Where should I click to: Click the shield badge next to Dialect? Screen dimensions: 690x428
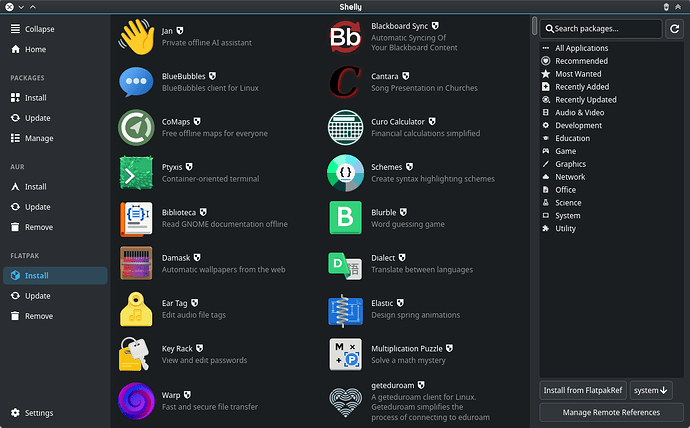[x=402, y=257]
